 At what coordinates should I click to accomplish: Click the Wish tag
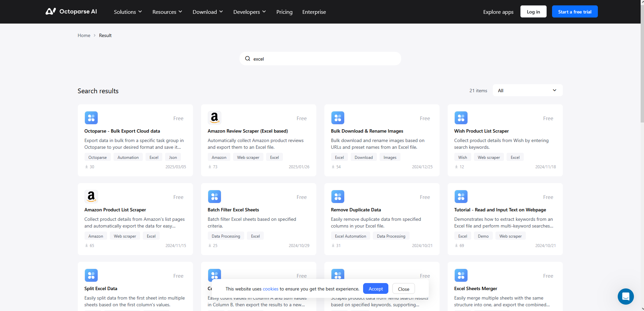[x=462, y=157]
